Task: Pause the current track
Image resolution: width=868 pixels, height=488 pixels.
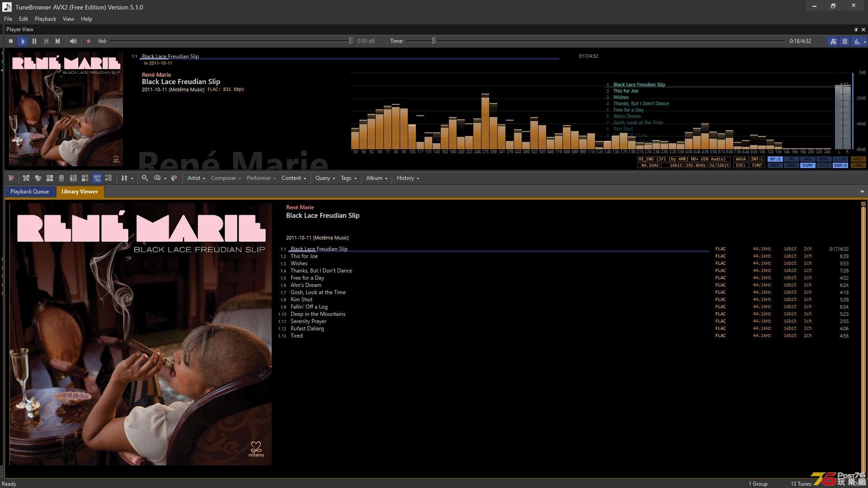Action: [x=34, y=41]
